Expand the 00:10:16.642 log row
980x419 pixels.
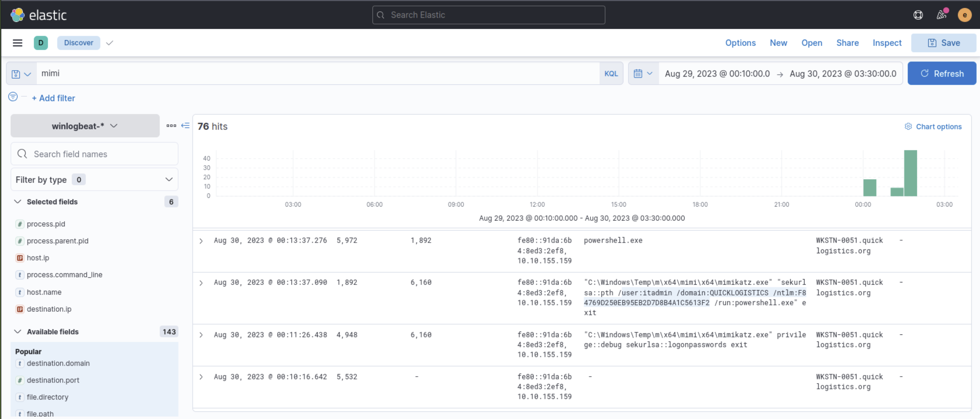[x=201, y=377]
